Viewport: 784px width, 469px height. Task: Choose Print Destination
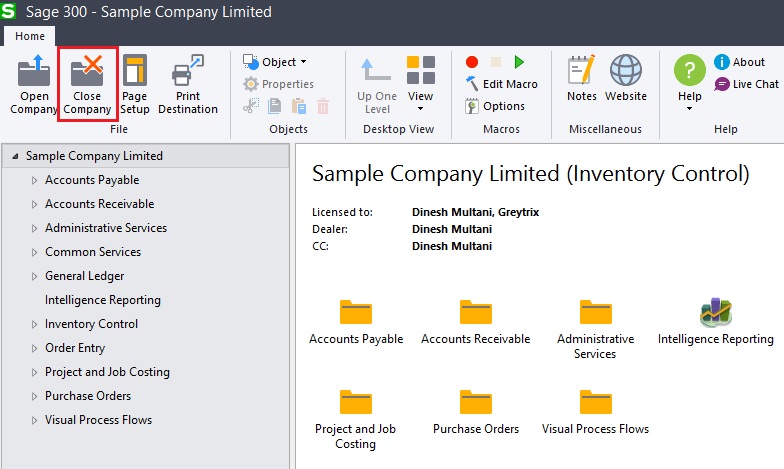188,85
